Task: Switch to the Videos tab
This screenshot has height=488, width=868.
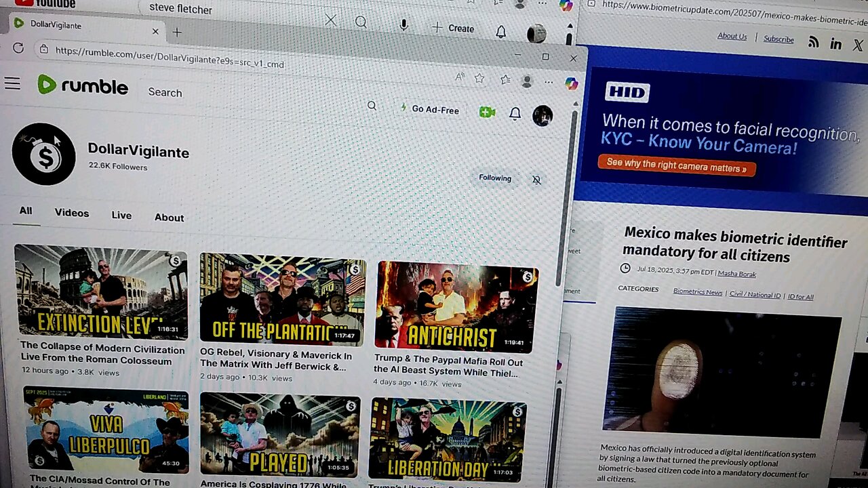Action: point(72,213)
